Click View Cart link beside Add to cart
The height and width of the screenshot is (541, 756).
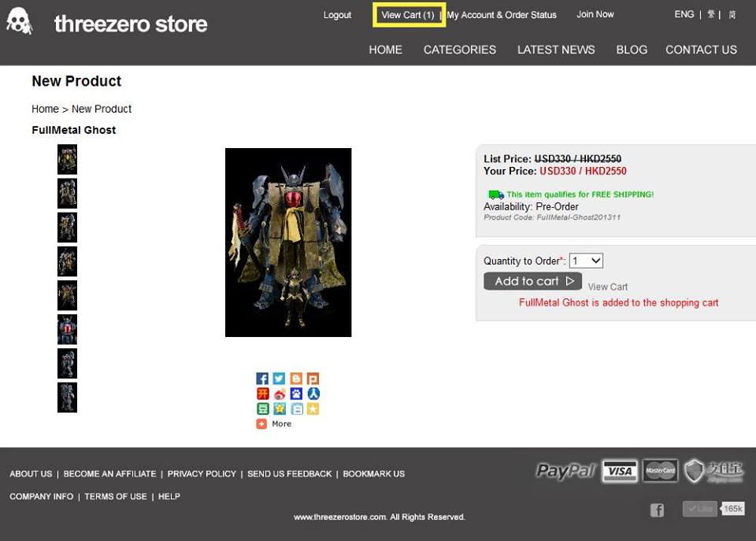point(607,287)
